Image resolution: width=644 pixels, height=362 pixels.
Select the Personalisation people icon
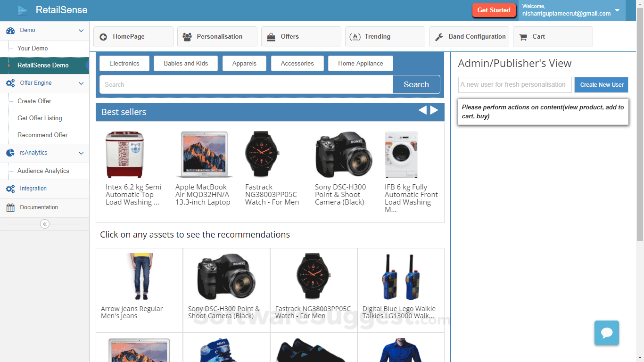click(187, 36)
